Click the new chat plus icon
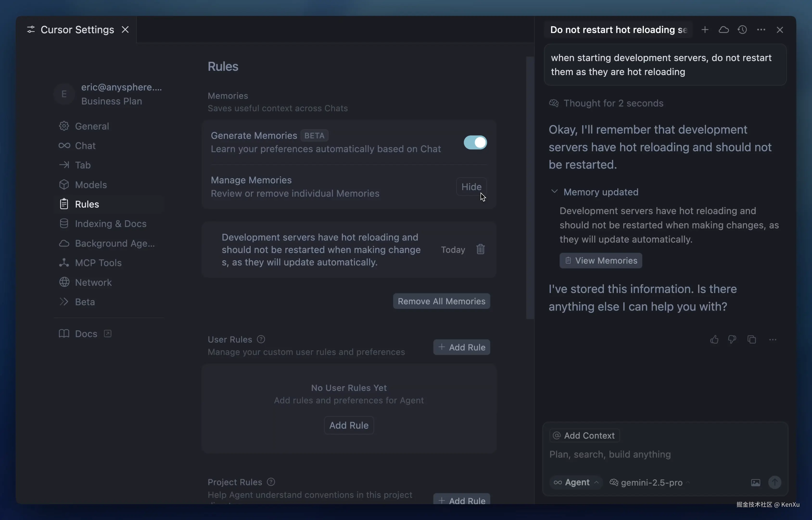This screenshot has height=520, width=812. coord(704,30)
